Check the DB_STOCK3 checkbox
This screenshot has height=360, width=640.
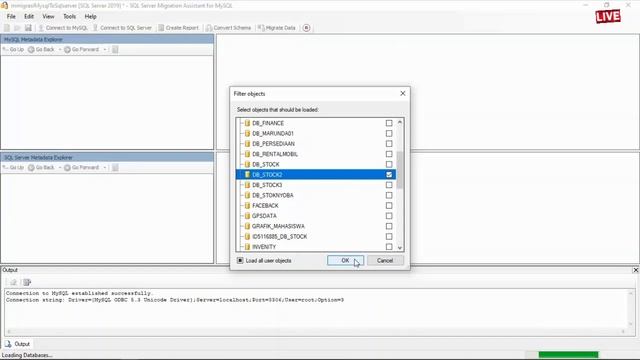tap(389, 185)
